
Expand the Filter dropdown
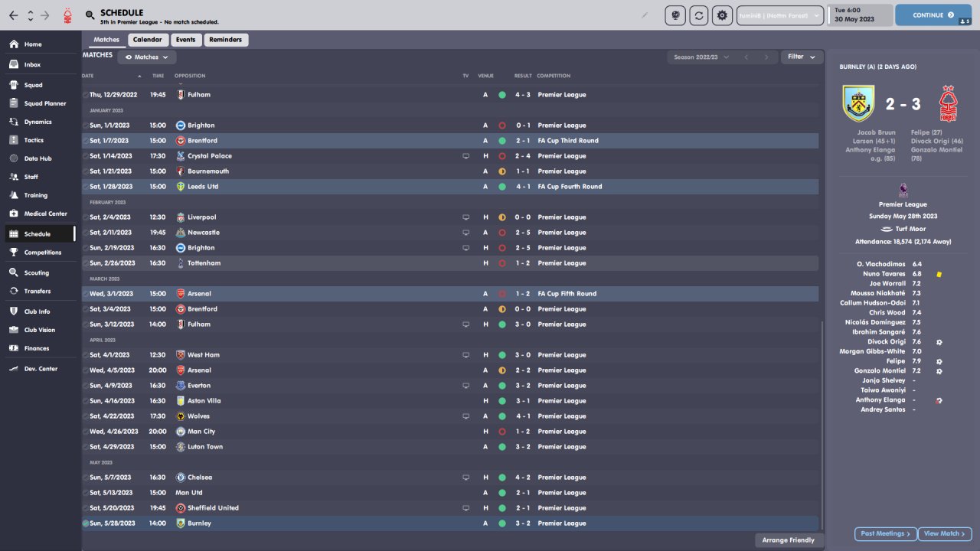tap(802, 57)
